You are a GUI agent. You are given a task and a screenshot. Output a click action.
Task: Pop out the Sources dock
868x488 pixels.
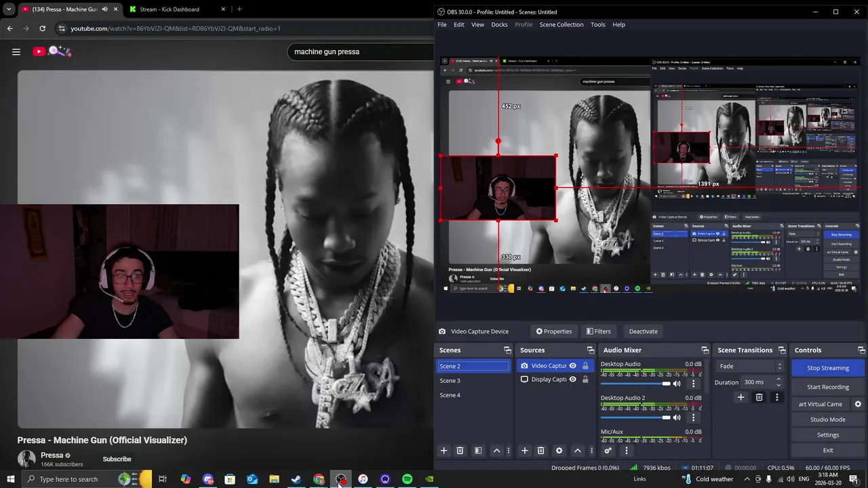590,350
